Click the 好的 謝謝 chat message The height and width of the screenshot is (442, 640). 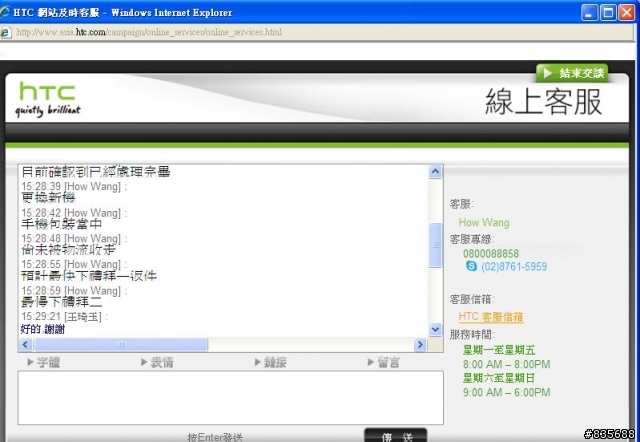coord(42,329)
